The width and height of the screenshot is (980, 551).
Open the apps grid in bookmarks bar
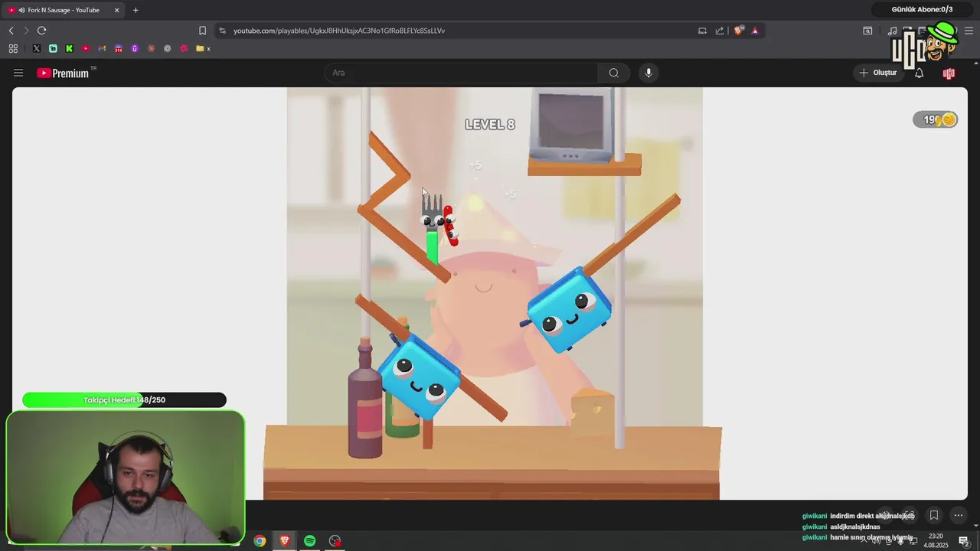[x=13, y=48]
